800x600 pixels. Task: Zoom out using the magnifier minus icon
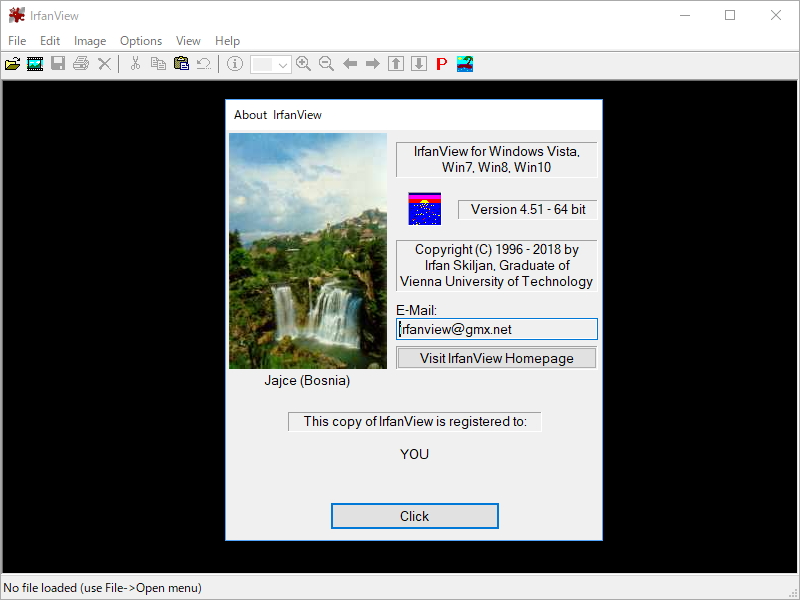(326, 63)
